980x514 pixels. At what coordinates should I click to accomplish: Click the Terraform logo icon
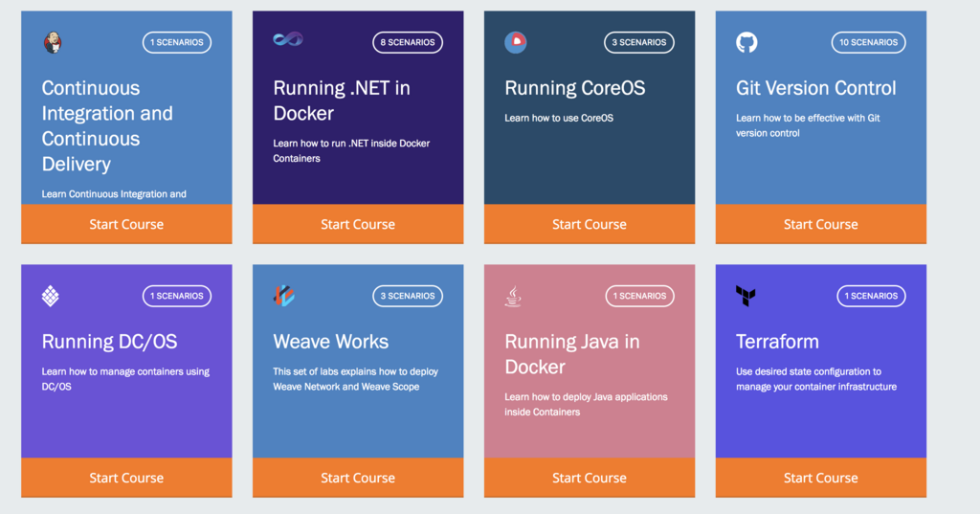coord(746,296)
